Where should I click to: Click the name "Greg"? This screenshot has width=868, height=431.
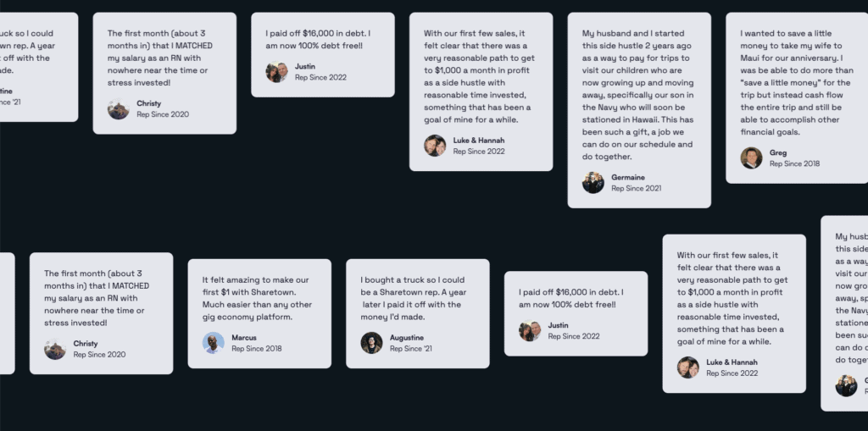tap(778, 152)
